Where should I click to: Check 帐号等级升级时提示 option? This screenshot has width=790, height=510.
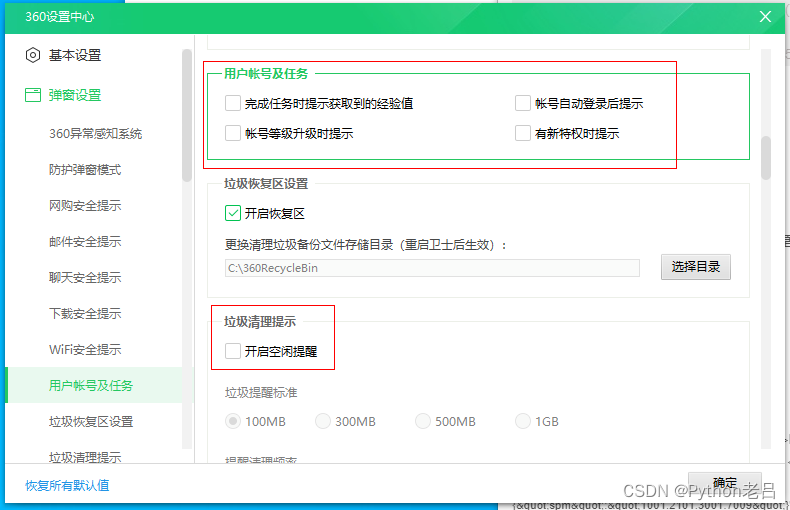[233, 134]
